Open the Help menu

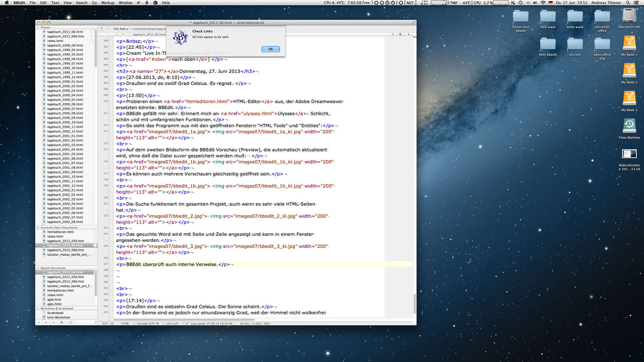coord(166,3)
